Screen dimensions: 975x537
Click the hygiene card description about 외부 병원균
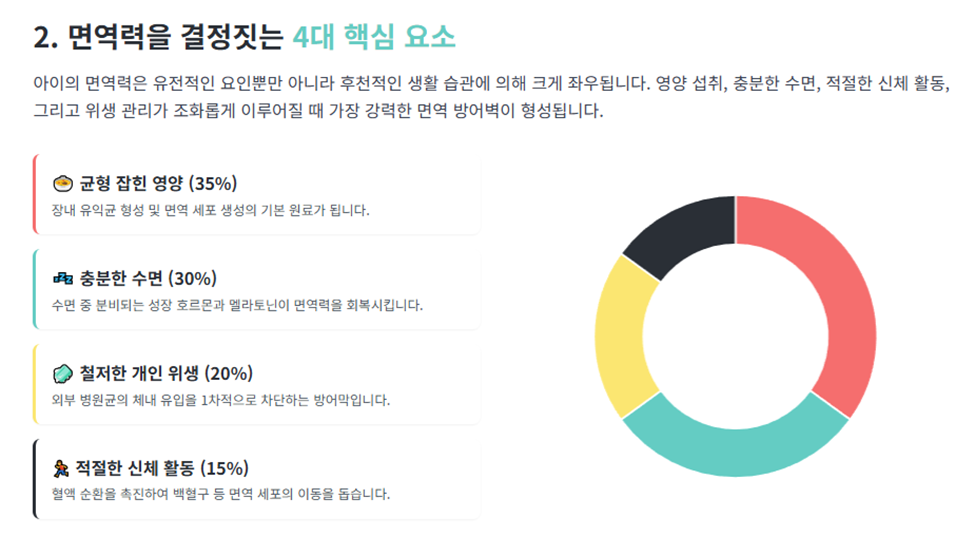point(221,400)
